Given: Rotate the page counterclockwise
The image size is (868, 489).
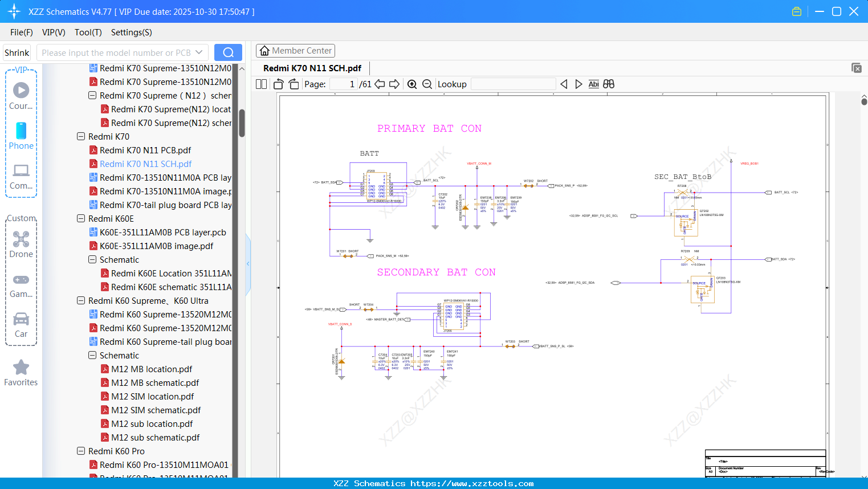Looking at the screenshot, I should (x=279, y=84).
